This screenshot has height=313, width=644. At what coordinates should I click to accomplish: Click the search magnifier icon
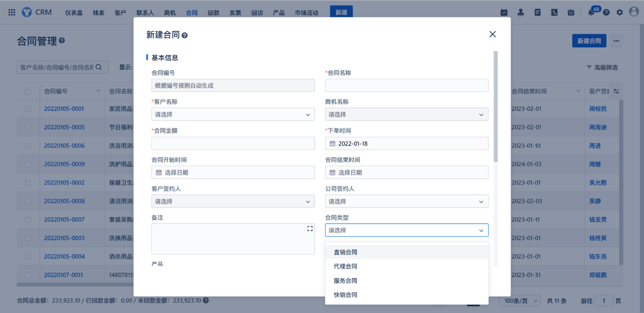click(x=98, y=67)
